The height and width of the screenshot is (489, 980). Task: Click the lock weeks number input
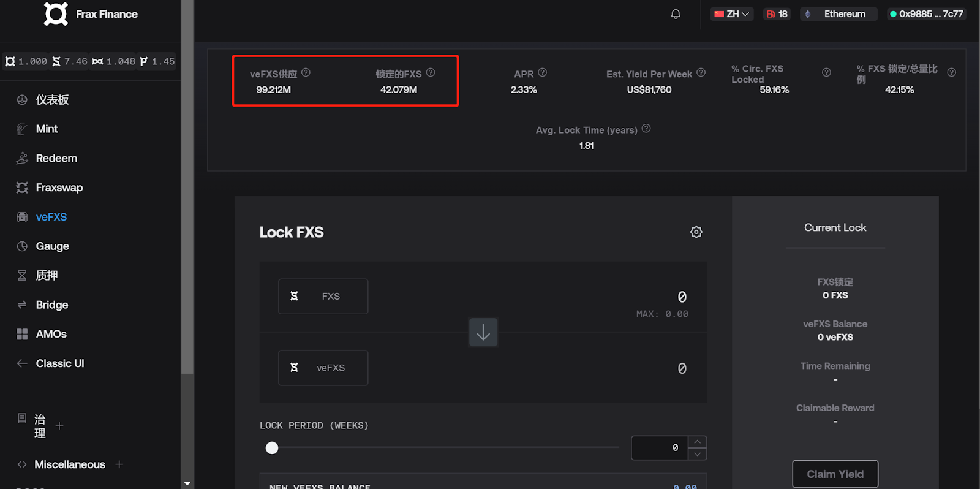[x=660, y=448]
